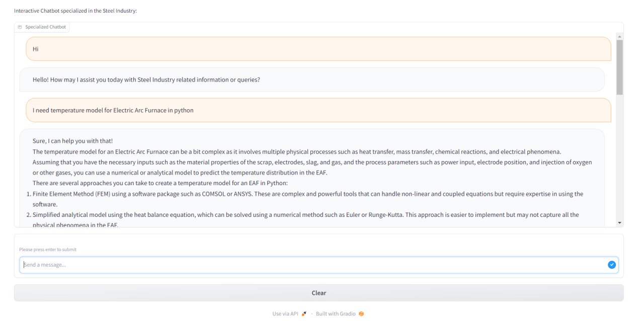Screen dimensions: 644x321
Task: Click the blue send message icon
Action: point(612,265)
